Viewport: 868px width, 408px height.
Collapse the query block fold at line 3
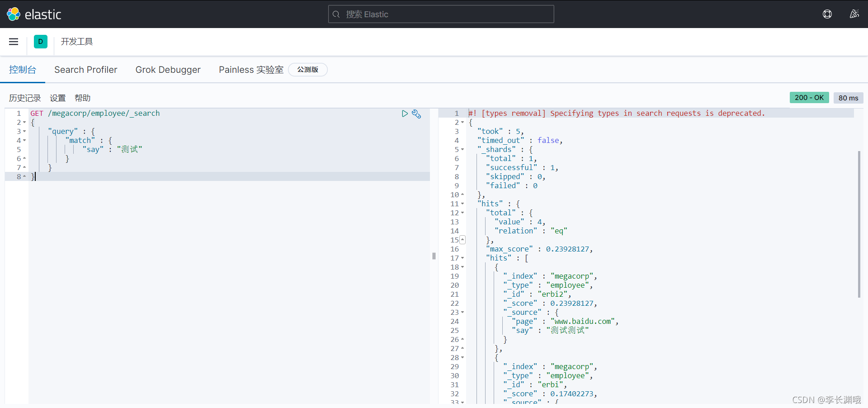click(24, 132)
